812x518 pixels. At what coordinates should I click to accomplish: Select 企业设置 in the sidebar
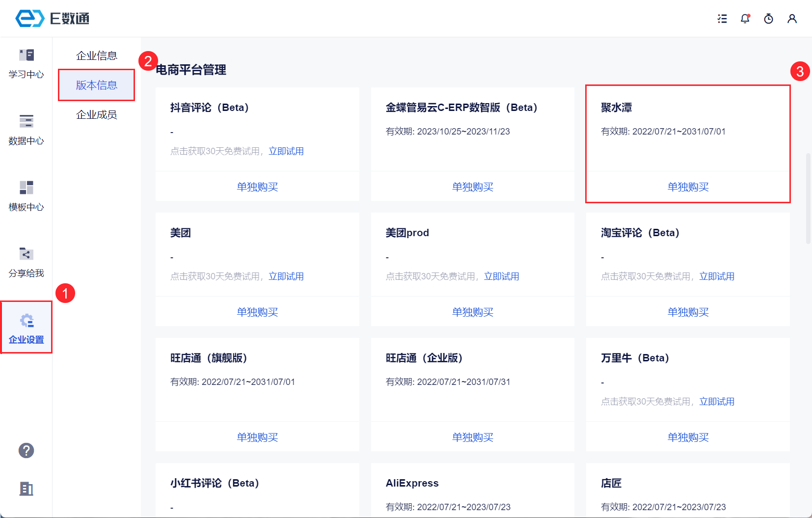(x=26, y=328)
